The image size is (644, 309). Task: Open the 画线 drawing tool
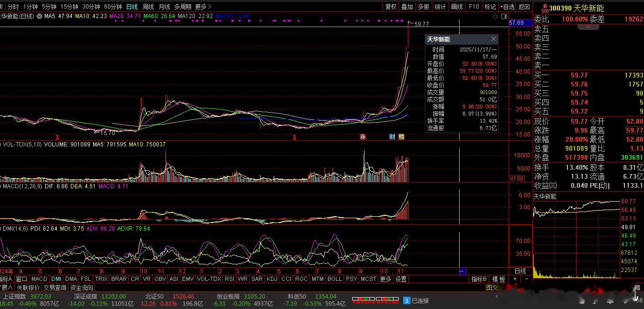point(457,7)
